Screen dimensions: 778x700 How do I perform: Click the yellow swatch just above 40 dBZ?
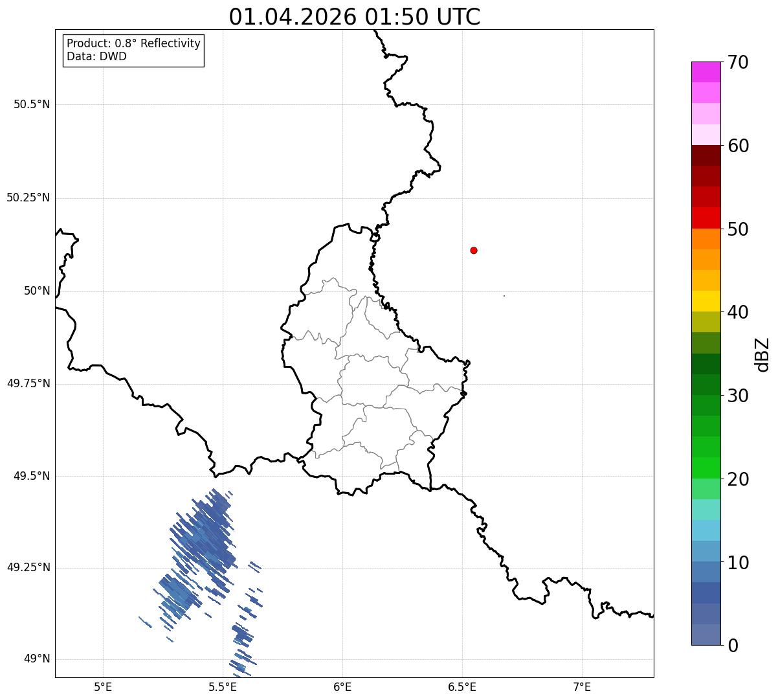[706, 301]
